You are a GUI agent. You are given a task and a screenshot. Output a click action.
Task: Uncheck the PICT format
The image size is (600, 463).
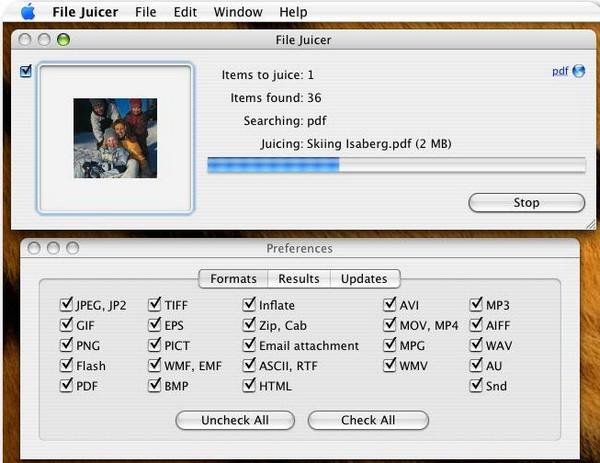pyautogui.click(x=155, y=345)
